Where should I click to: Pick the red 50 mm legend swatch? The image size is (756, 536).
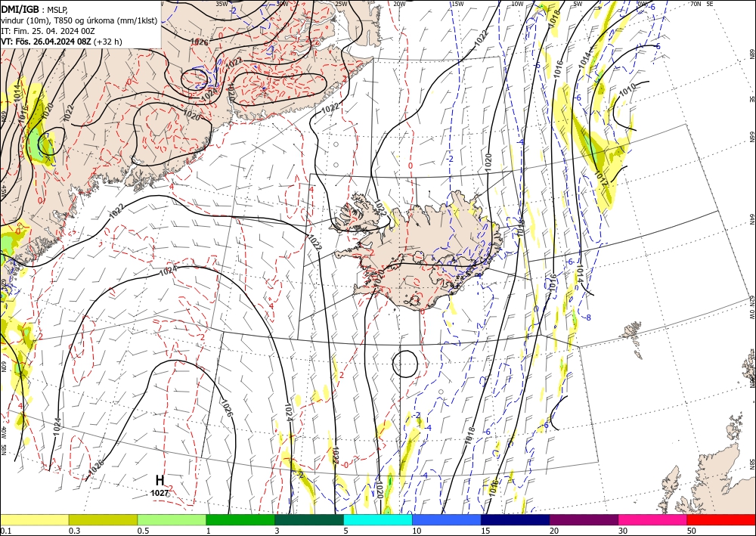tap(721, 519)
